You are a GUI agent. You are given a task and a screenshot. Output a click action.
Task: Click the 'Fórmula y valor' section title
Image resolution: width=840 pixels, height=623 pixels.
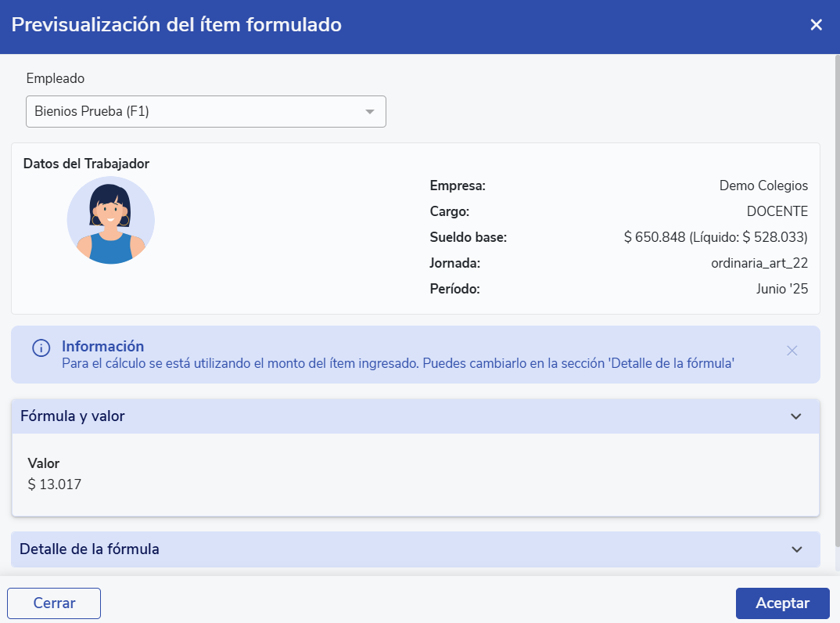coord(73,416)
